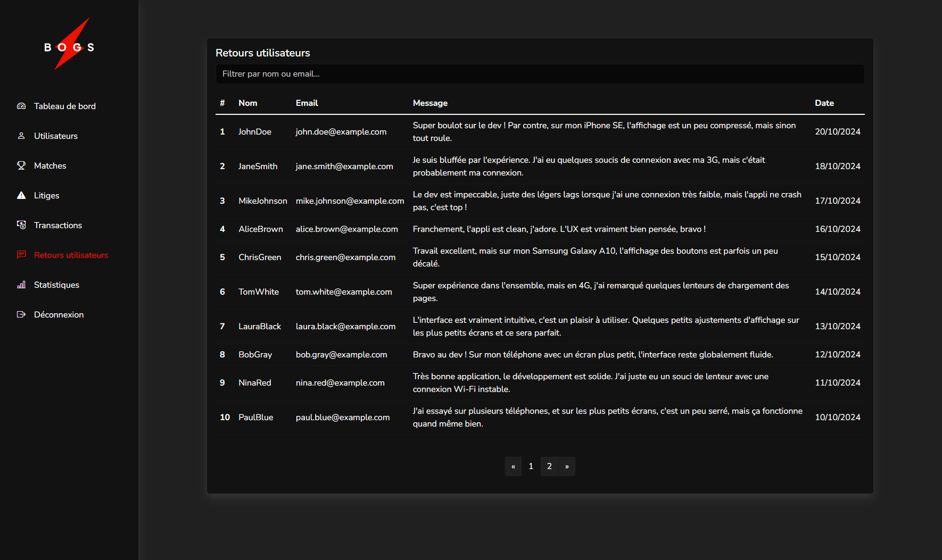
Task: Click the # column header
Action: point(222,103)
